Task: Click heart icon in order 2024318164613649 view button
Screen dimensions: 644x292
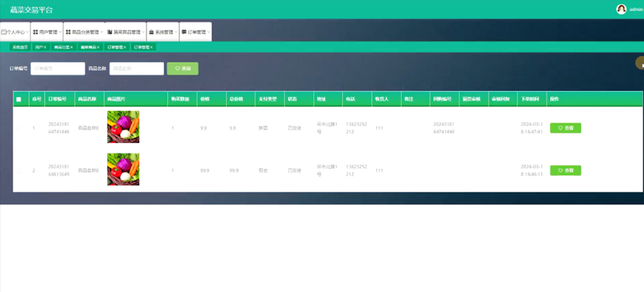Action: (560, 171)
